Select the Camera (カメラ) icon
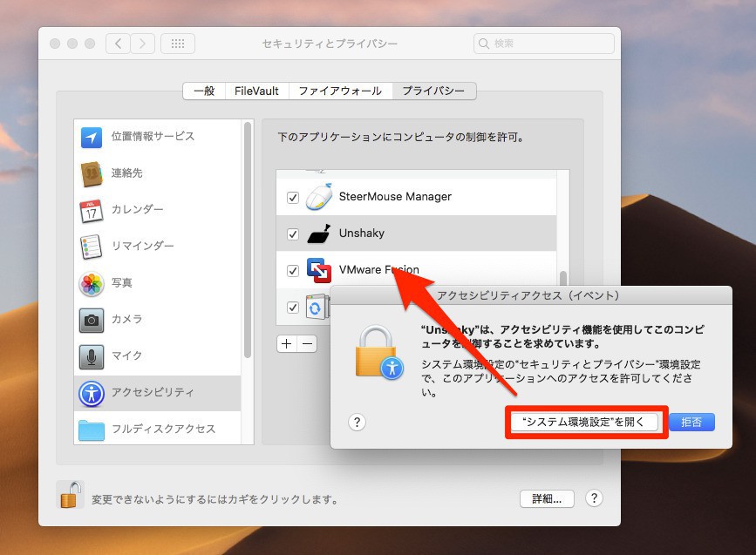 tap(92, 320)
